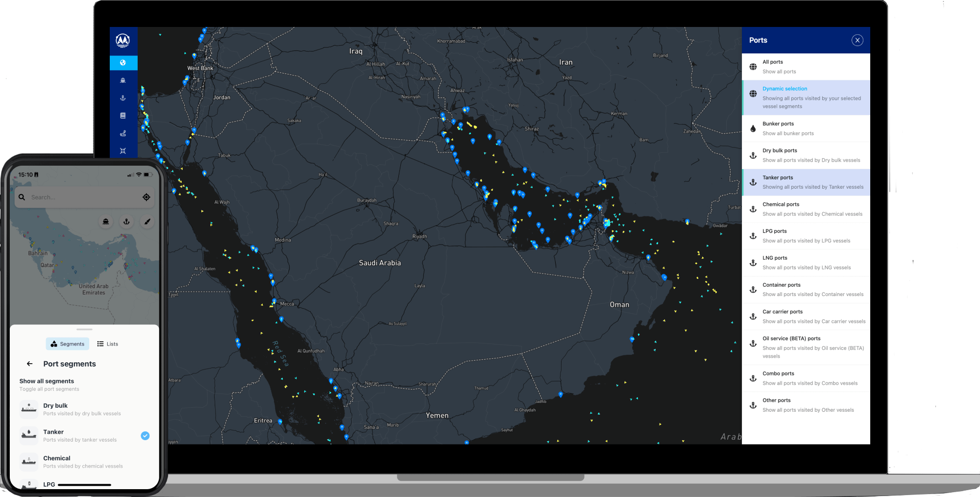Uncheck the Tanker segment on the phone
This screenshot has width=980, height=497.
tap(145, 435)
